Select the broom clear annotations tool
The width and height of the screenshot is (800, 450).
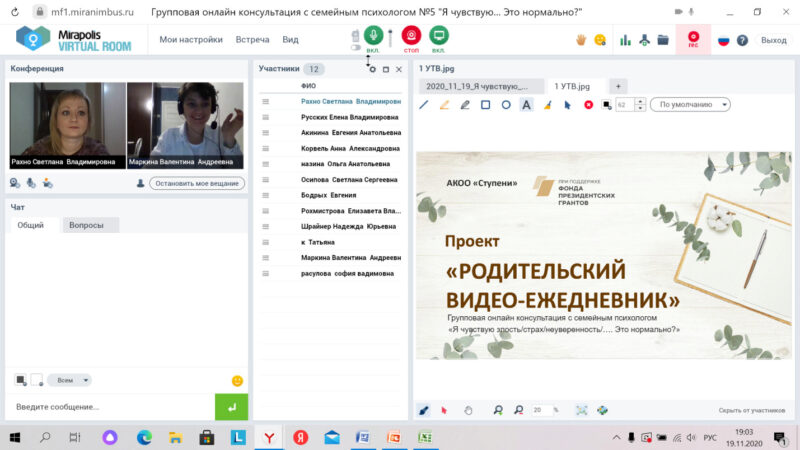pyautogui.click(x=547, y=105)
